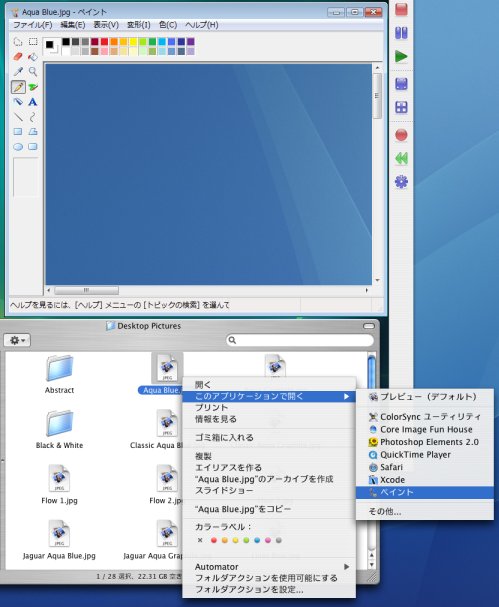Click Paint's horizontal scrollbar thumb
Viewport: 499px width, 607px height.
click(86, 290)
